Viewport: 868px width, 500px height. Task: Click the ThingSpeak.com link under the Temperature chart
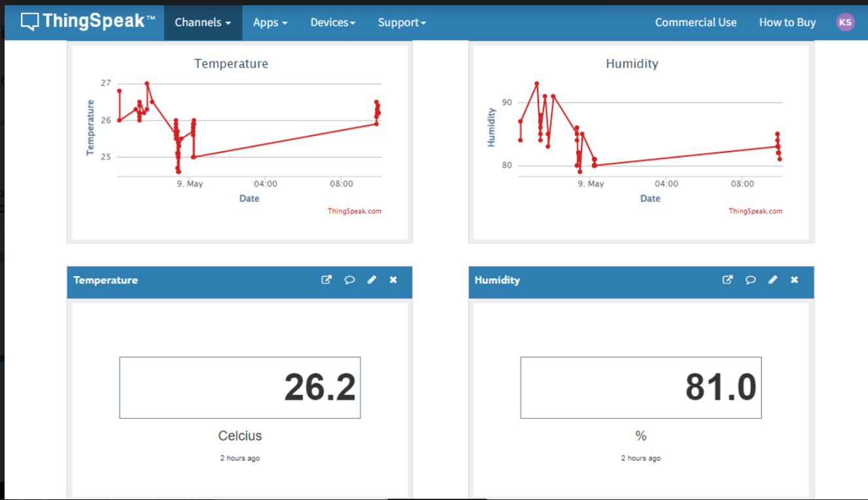click(354, 211)
